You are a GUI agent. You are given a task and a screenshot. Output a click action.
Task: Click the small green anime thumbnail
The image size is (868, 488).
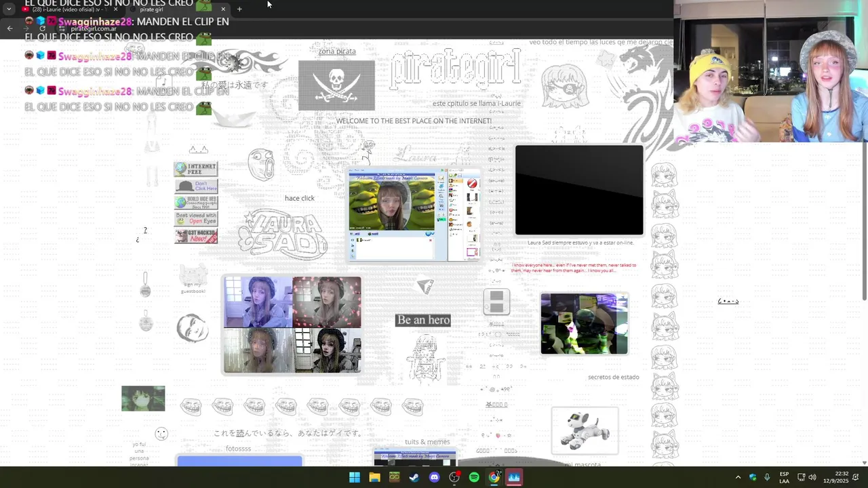143,399
